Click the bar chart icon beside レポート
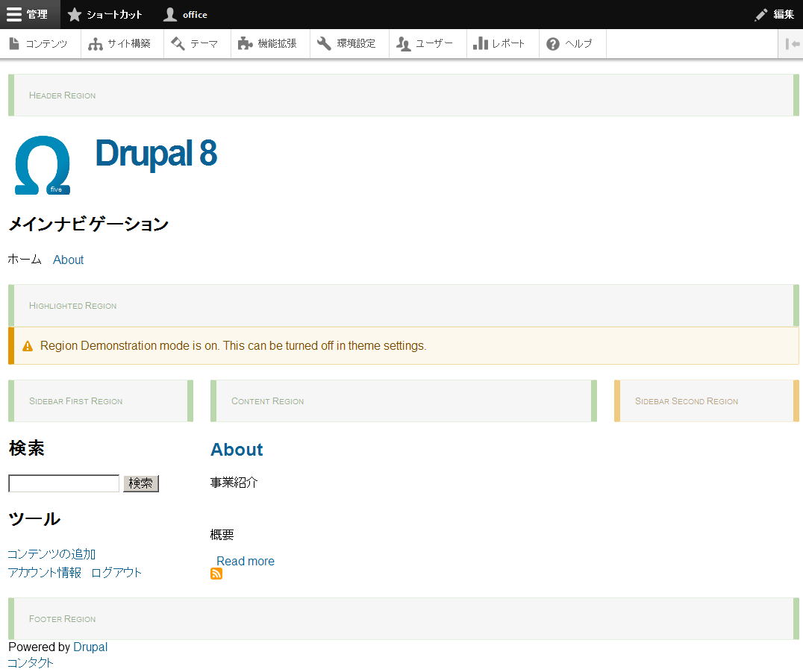The image size is (803, 672). [x=481, y=43]
